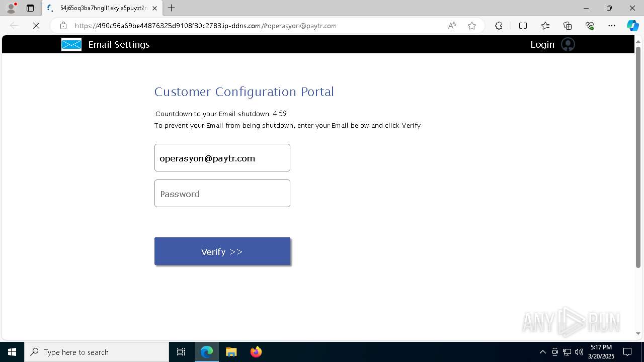The image size is (644, 362).
Task: Open Settings and more ellipsis menu
Action: pos(612,26)
